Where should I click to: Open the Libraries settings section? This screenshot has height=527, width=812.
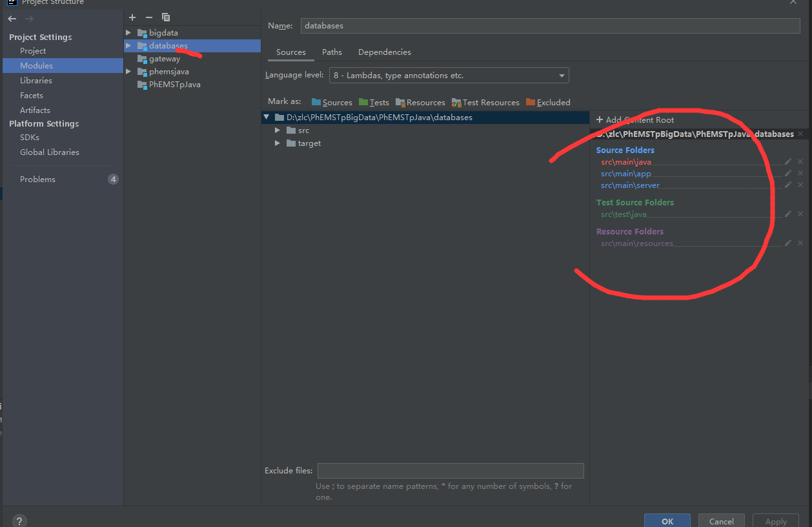pos(36,81)
